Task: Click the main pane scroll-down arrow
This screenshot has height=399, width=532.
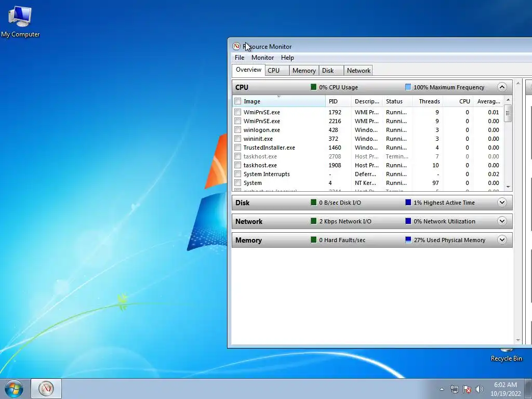Action: 518,340
